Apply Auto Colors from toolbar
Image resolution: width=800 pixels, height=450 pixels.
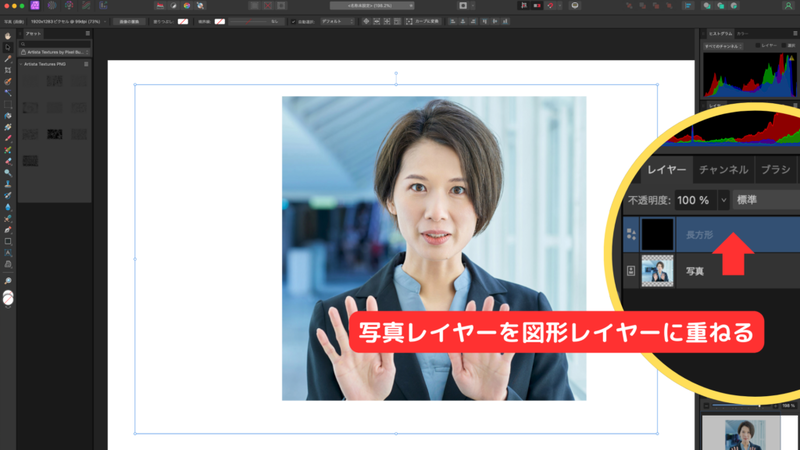187,6
